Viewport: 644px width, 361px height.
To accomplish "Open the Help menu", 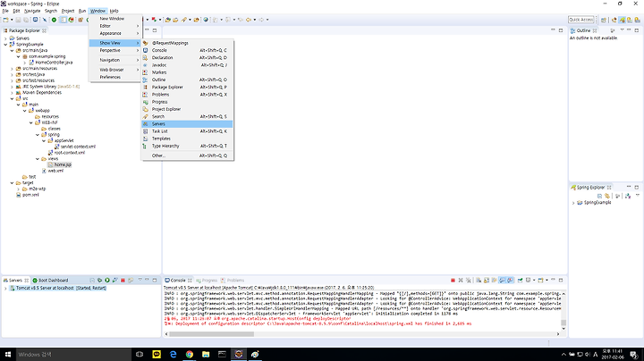I will click(x=114, y=11).
